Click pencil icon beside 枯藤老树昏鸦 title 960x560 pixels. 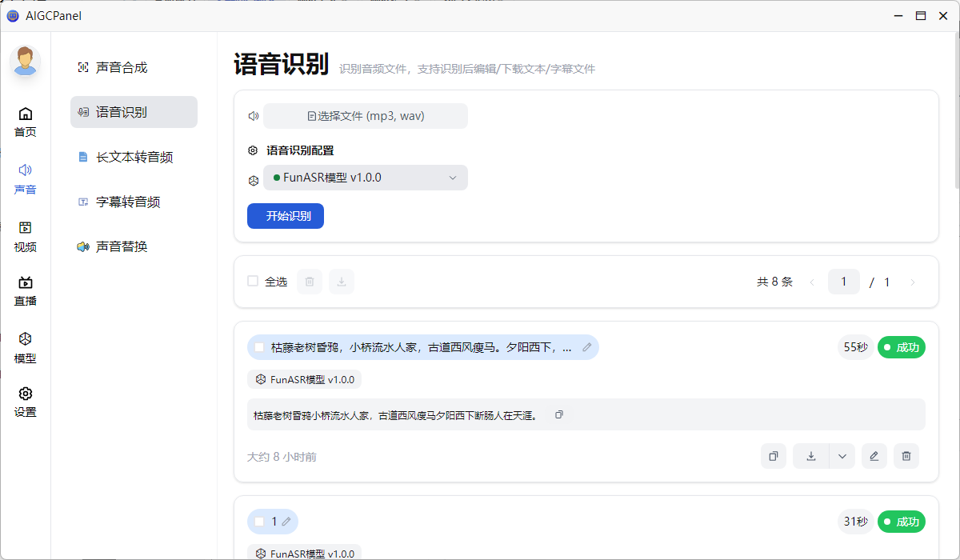click(x=587, y=347)
